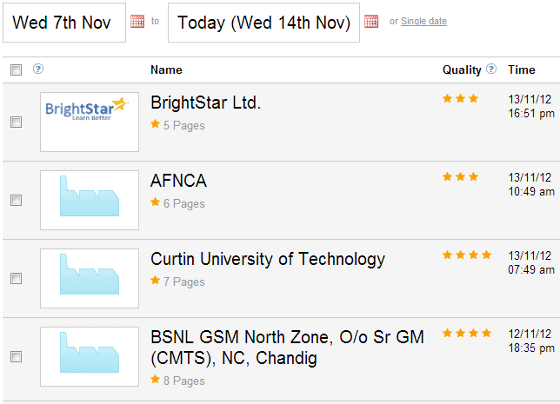Switch to Single date link

pos(424,21)
